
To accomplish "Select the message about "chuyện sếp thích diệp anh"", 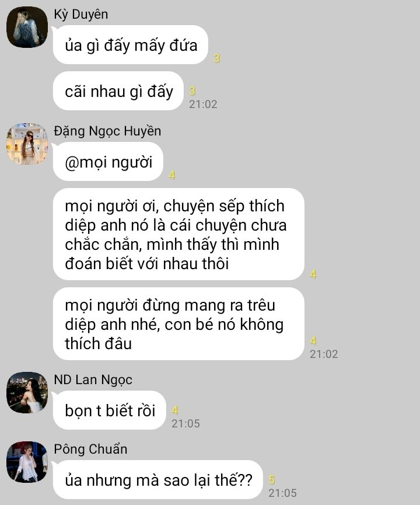I will (178, 234).
